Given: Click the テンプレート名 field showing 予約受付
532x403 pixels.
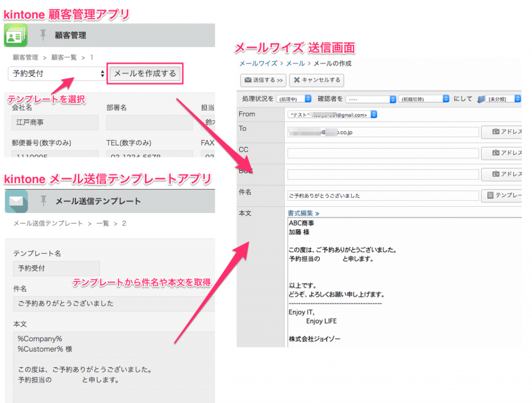Looking at the screenshot, I should pyautogui.click(x=56, y=268).
